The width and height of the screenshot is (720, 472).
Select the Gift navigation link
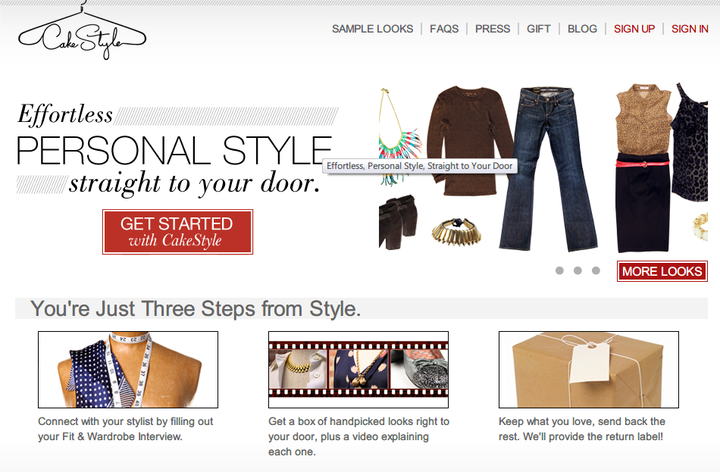pos(539,29)
